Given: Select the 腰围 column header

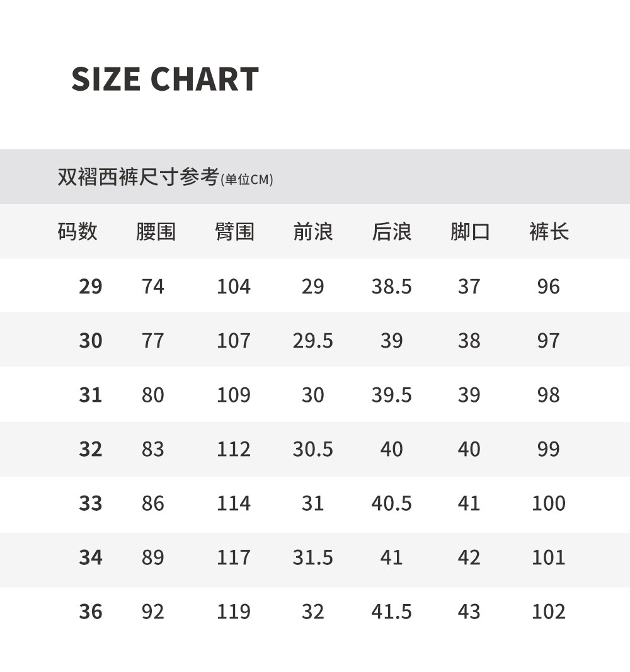Looking at the screenshot, I should tap(156, 231).
